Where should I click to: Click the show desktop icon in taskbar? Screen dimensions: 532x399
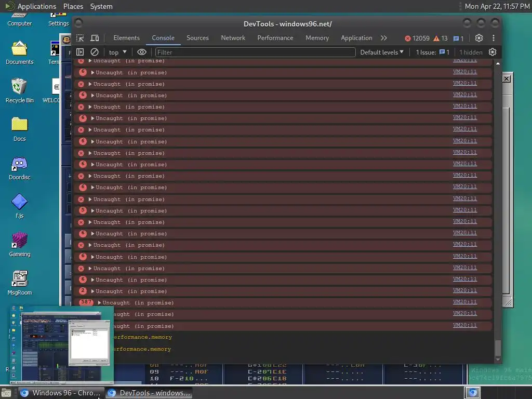[6, 393]
